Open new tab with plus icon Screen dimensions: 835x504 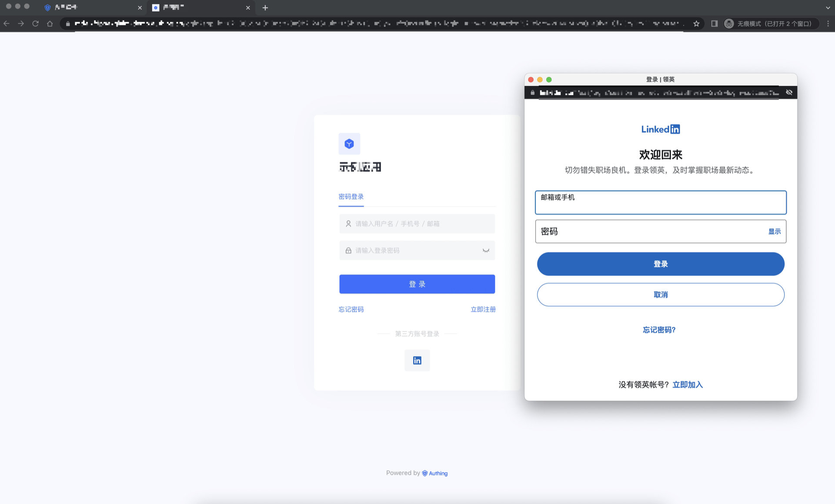point(265,8)
